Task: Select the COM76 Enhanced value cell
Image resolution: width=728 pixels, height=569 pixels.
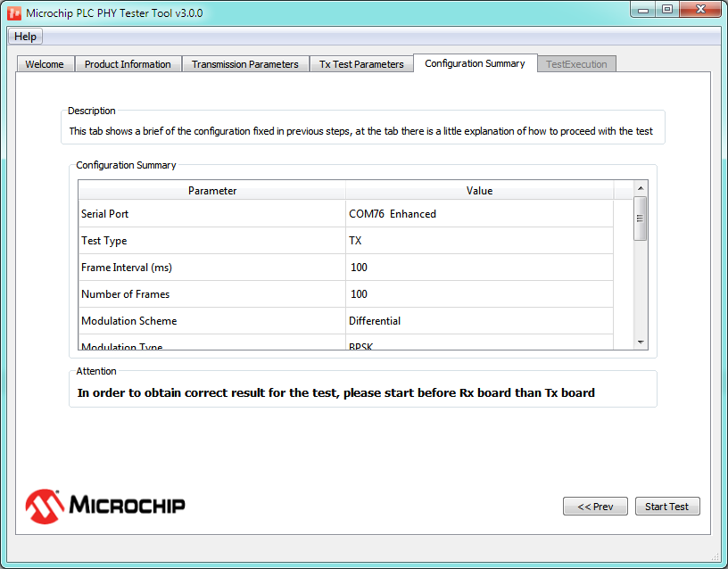Action: pos(479,214)
